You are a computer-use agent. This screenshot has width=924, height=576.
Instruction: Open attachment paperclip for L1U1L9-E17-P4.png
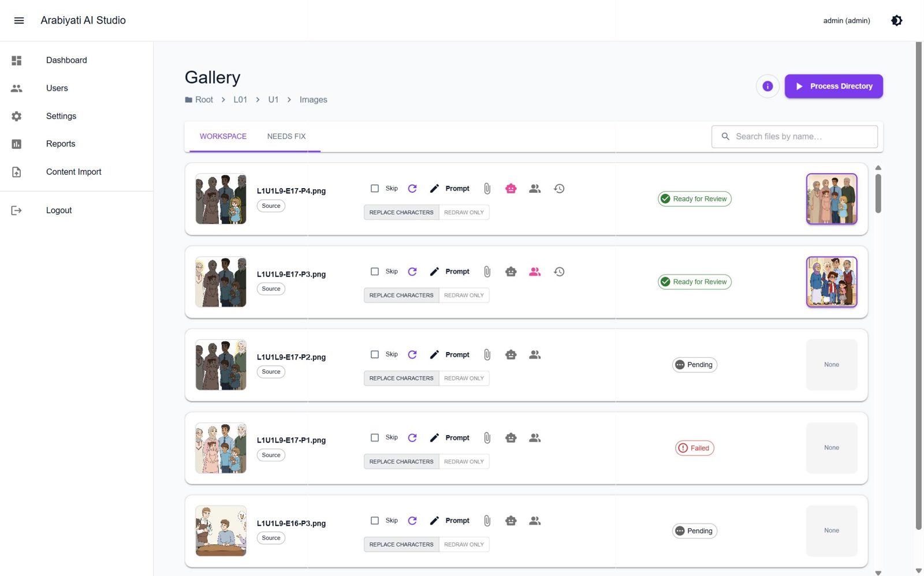point(487,189)
